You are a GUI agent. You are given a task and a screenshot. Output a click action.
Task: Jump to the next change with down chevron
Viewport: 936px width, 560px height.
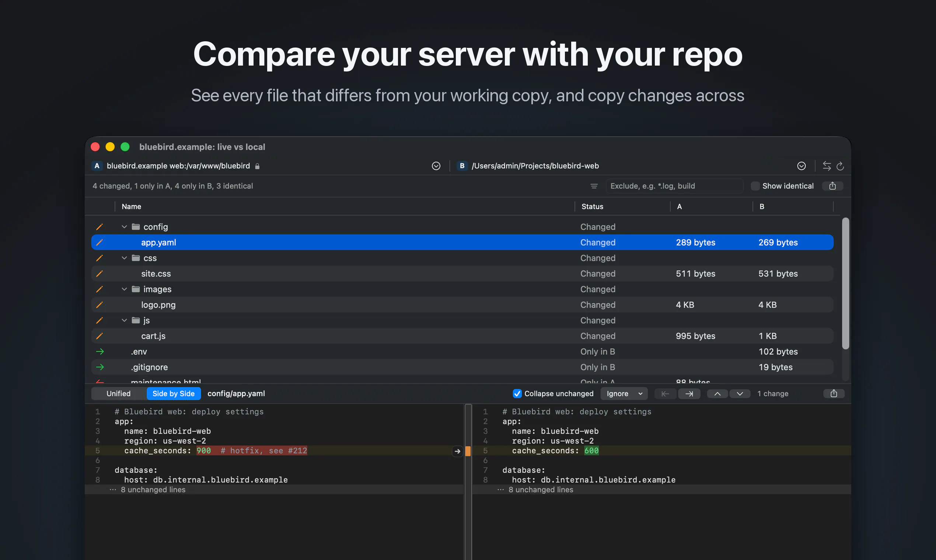(740, 393)
